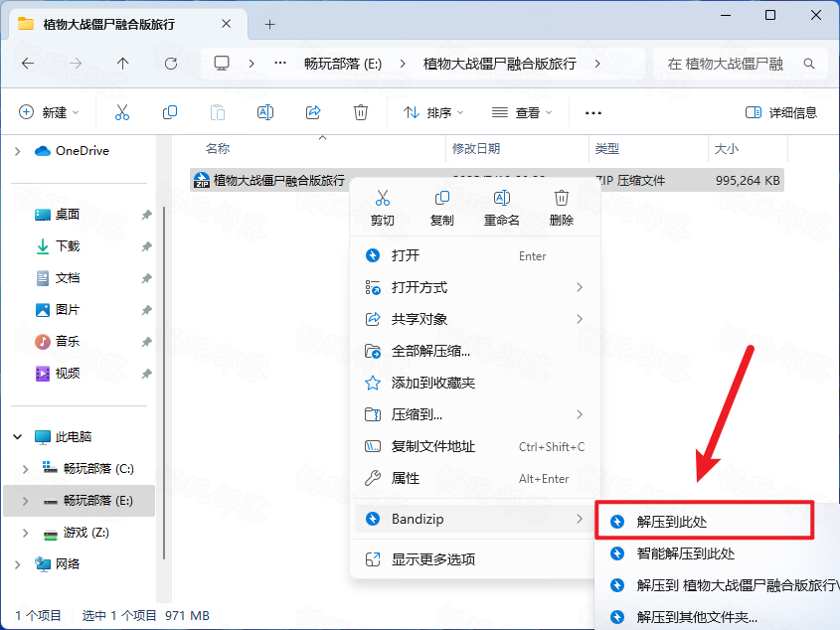Click the search box 在 植物大战僵尸融
The image size is (840, 630).
[x=741, y=64]
